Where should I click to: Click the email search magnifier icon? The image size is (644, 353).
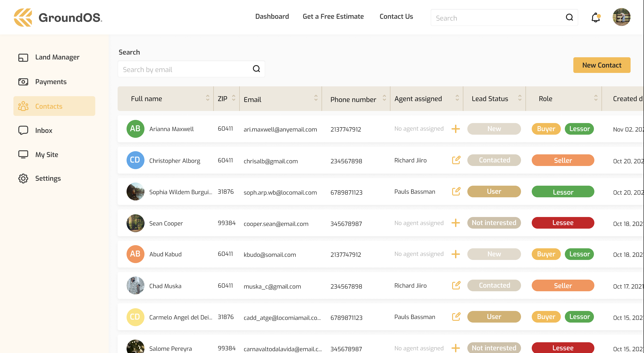[256, 69]
